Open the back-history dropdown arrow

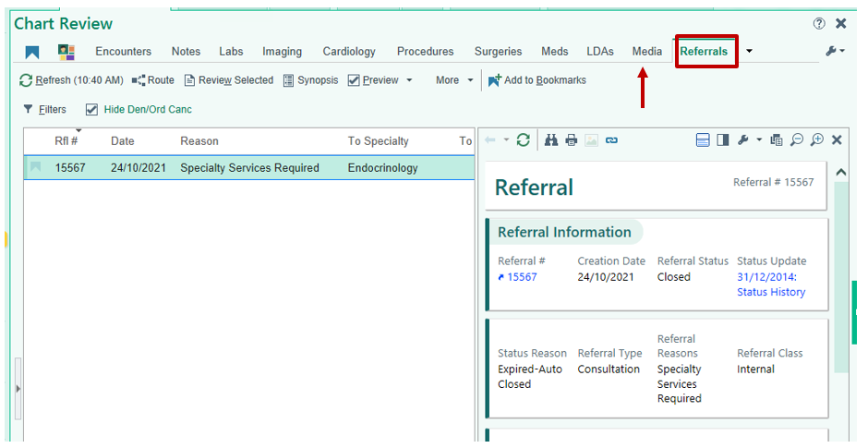coord(505,140)
